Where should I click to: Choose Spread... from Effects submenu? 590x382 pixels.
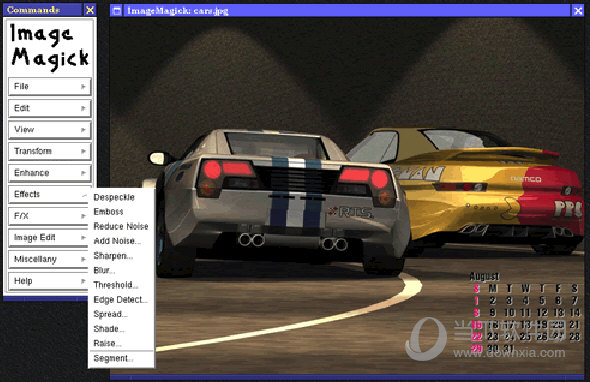[x=121, y=314]
